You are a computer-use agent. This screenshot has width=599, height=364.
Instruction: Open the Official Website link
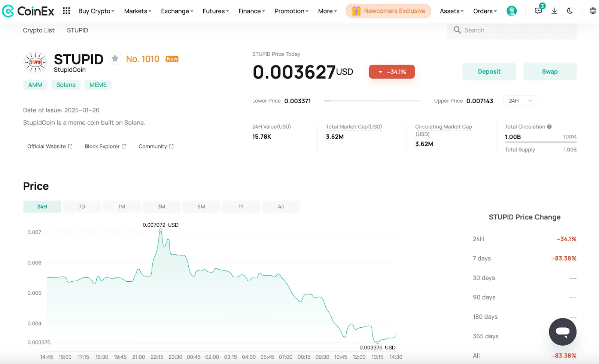pos(50,146)
